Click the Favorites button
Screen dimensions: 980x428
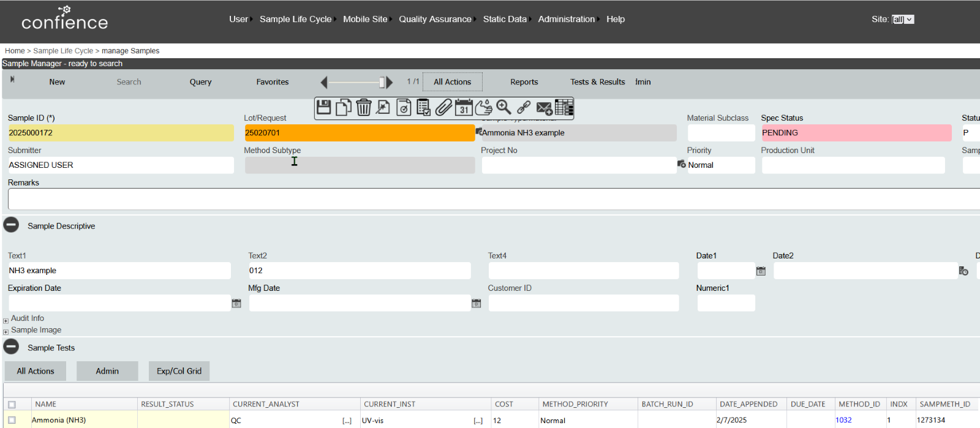click(x=273, y=82)
